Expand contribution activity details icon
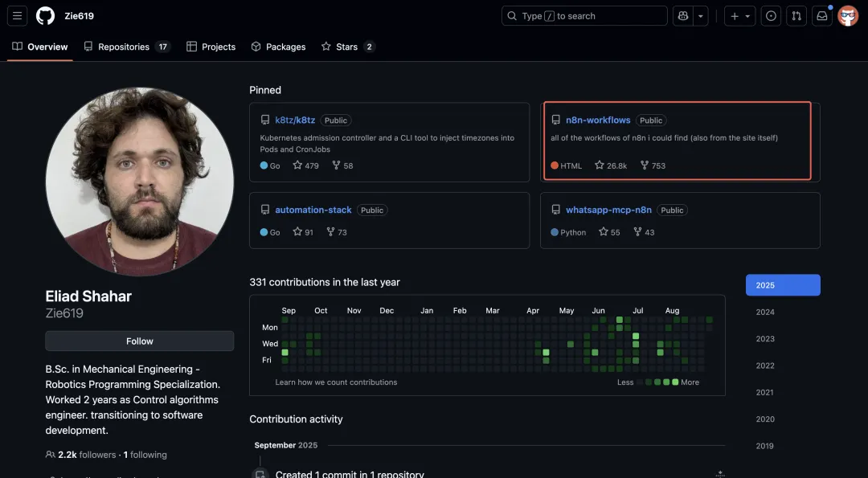 [x=719, y=473]
